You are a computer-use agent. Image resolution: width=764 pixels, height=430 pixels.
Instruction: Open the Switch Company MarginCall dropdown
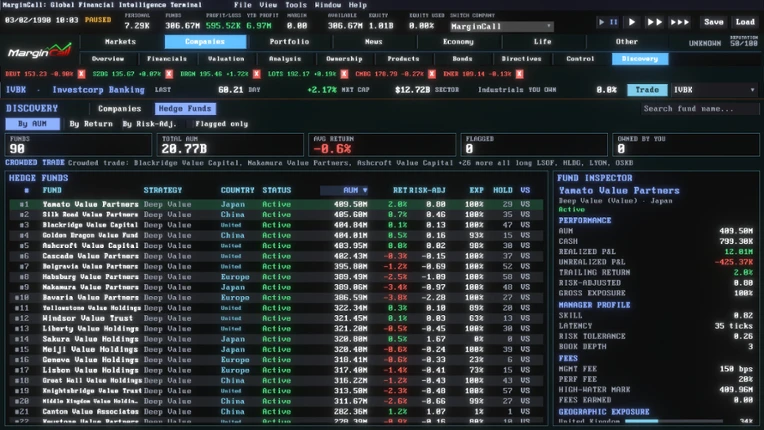(x=501, y=26)
